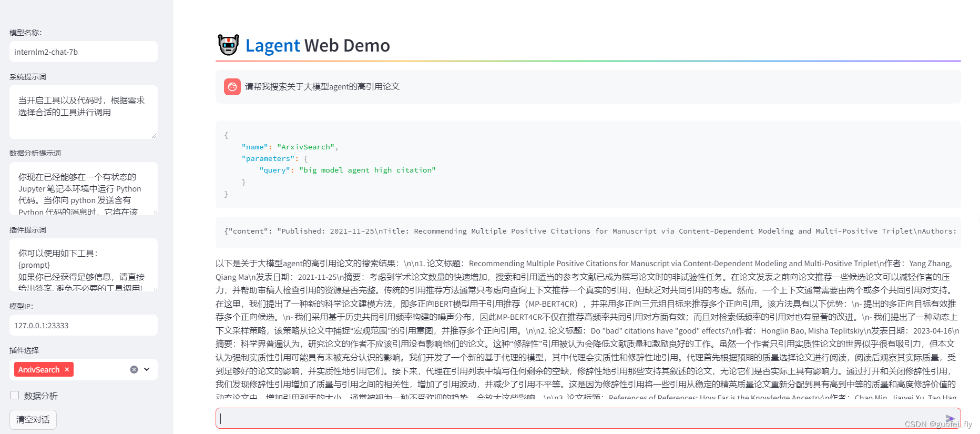980x434 pixels.
Task: Click the Published 2021-11-25 content result block
Action: [x=588, y=231]
